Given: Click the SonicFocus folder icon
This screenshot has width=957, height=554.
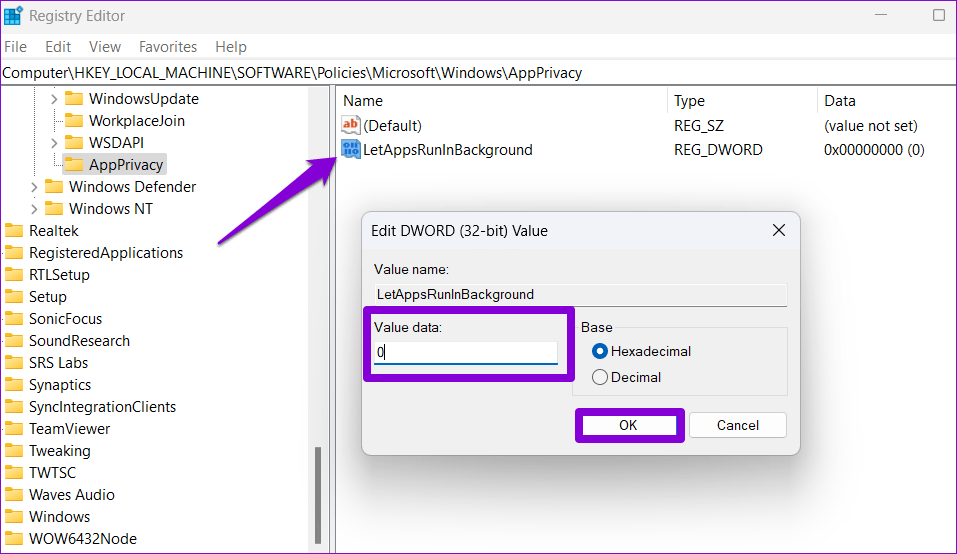Looking at the screenshot, I should (14, 318).
